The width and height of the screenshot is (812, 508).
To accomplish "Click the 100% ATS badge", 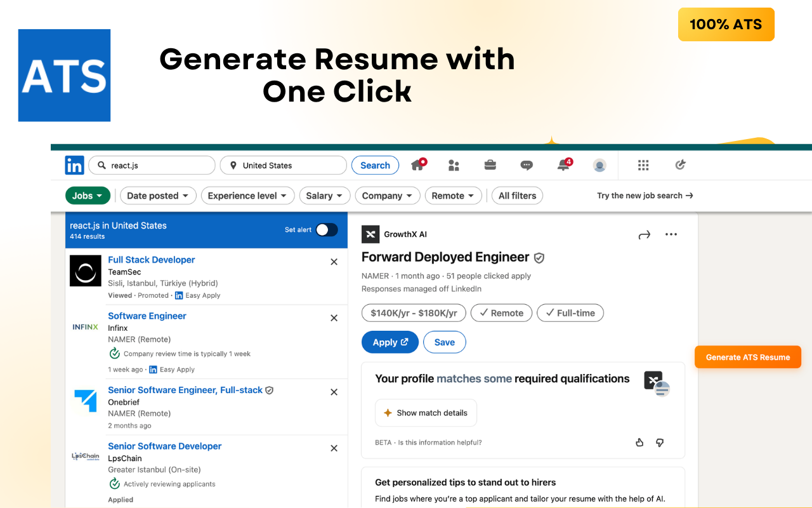I will pyautogui.click(x=726, y=24).
